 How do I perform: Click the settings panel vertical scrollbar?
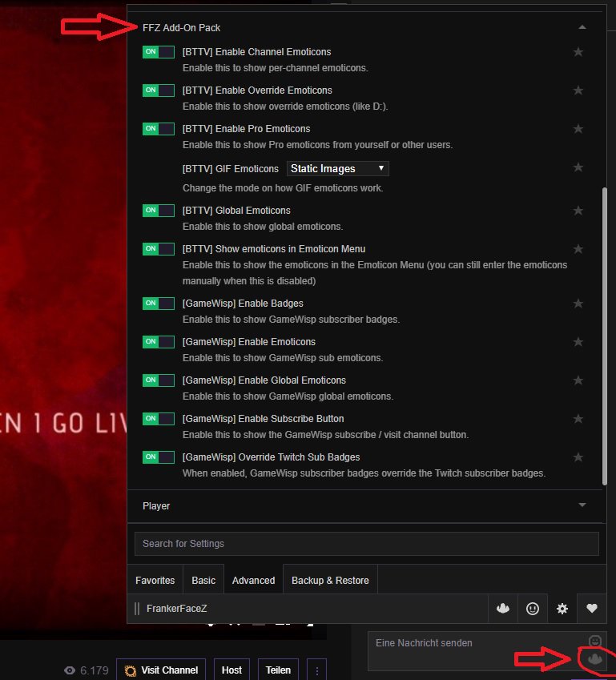pos(604,336)
